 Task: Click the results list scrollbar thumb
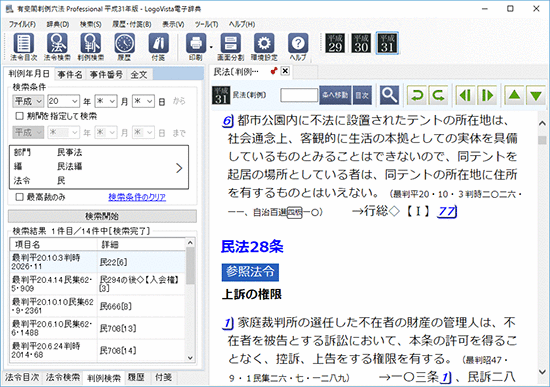[x=190, y=266]
